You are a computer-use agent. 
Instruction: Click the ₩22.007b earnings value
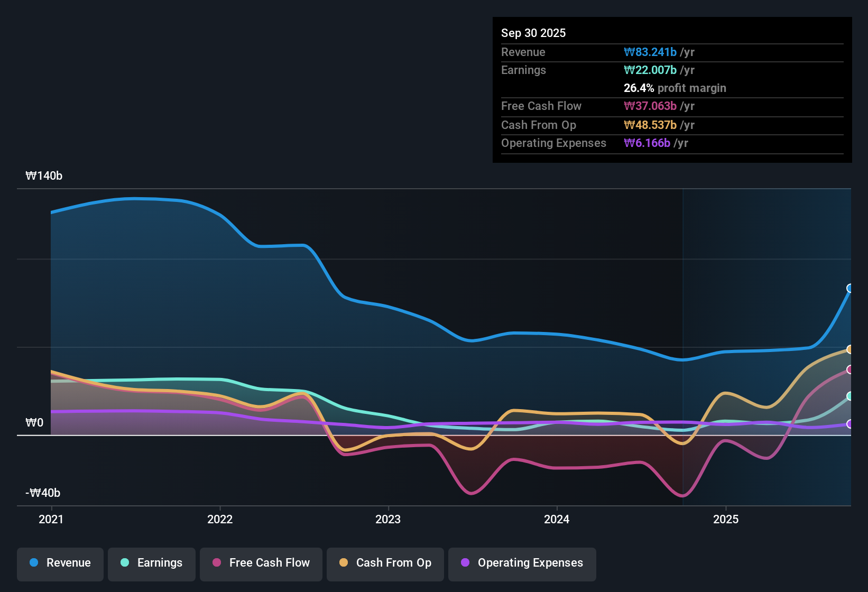coord(650,70)
